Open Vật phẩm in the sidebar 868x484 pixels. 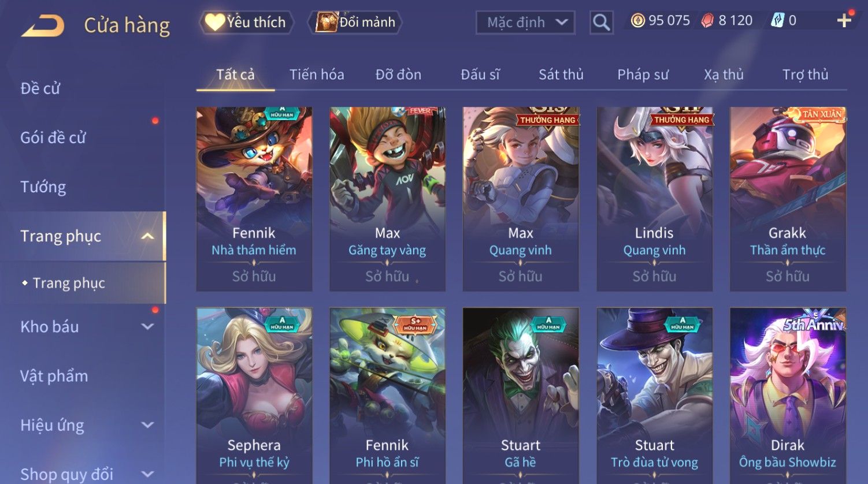tap(54, 376)
